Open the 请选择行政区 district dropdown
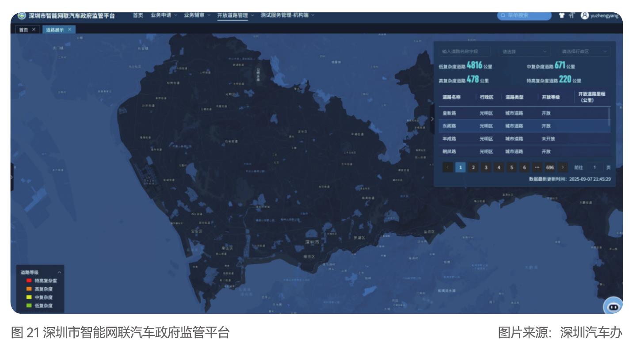This screenshot has height=354, width=644. tap(583, 52)
